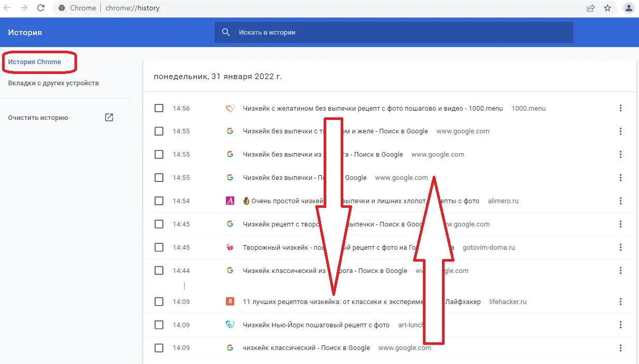Screen dimensions: 639x364
Task: Select checkbox for 14:54 alimero.ru entry
Action: (159, 201)
